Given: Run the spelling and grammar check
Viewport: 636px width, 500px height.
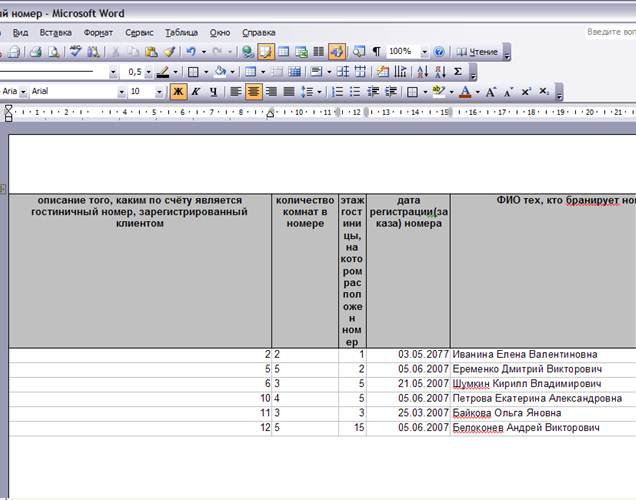Looking at the screenshot, I should pos(75,52).
